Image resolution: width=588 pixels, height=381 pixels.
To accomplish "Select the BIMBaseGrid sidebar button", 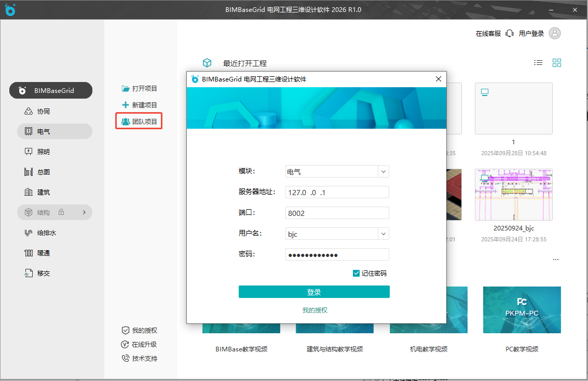I will click(51, 90).
